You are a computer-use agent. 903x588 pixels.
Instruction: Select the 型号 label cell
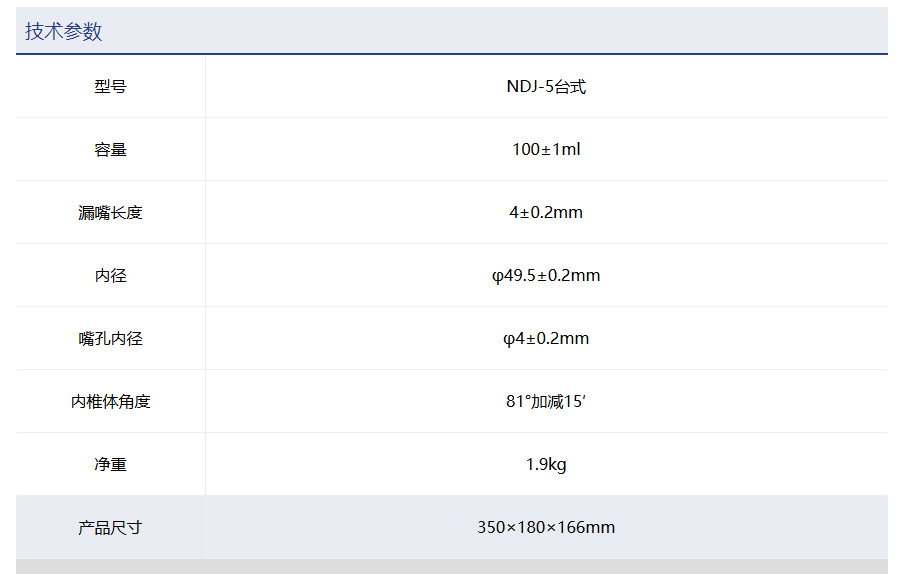point(110,87)
